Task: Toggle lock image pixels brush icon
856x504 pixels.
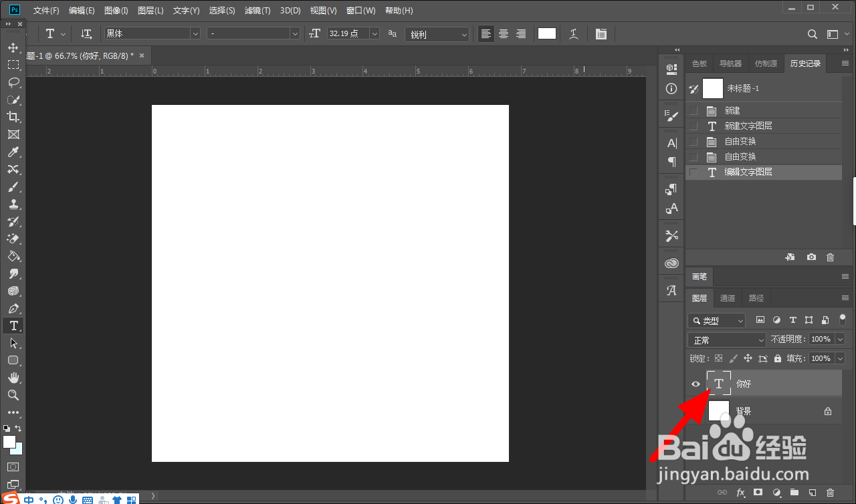Action: pos(733,358)
